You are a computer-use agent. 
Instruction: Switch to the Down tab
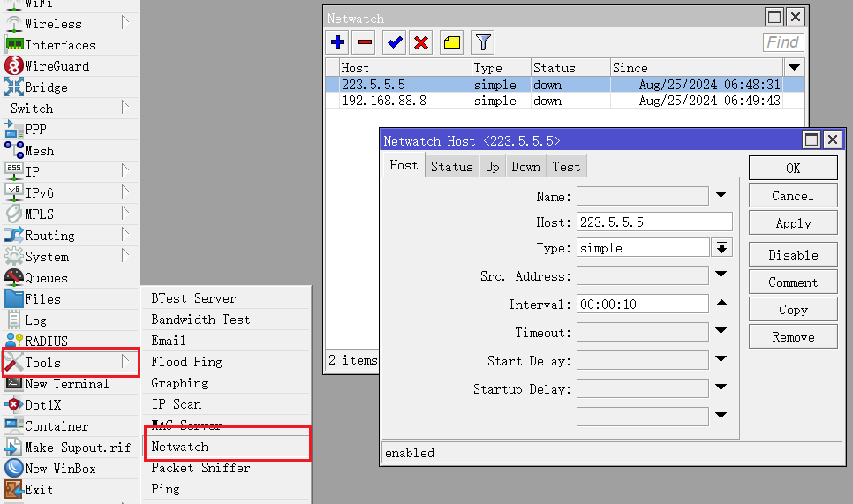pyautogui.click(x=525, y=167)
